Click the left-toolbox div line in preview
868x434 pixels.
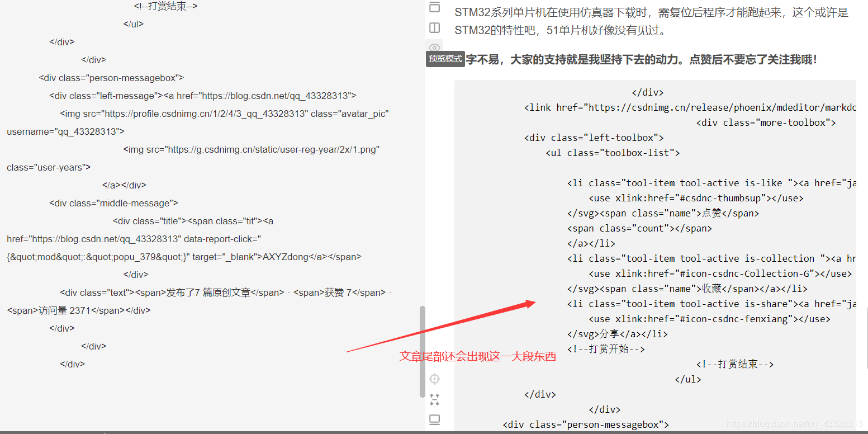(x=594, y=138)
